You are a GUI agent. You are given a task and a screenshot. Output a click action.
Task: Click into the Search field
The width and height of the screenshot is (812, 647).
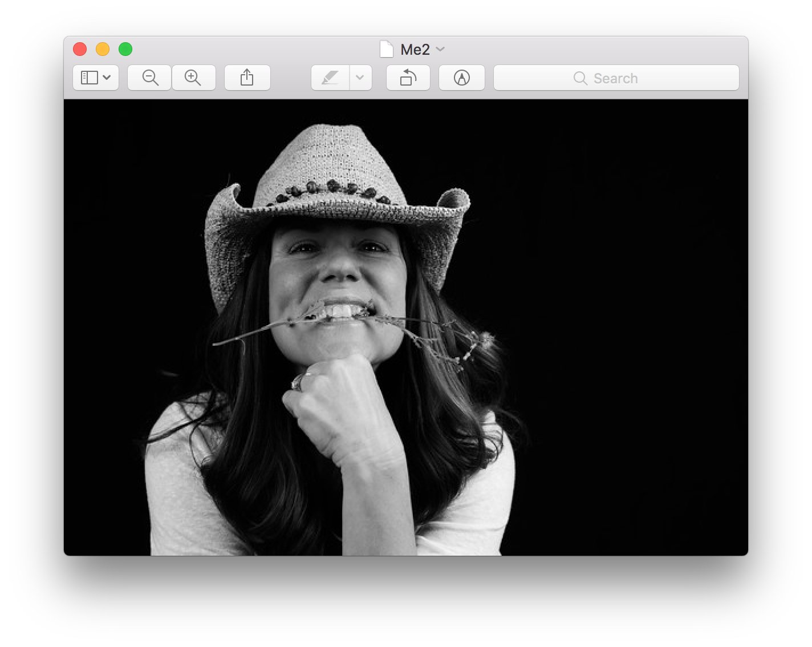(x=616, y=78)
